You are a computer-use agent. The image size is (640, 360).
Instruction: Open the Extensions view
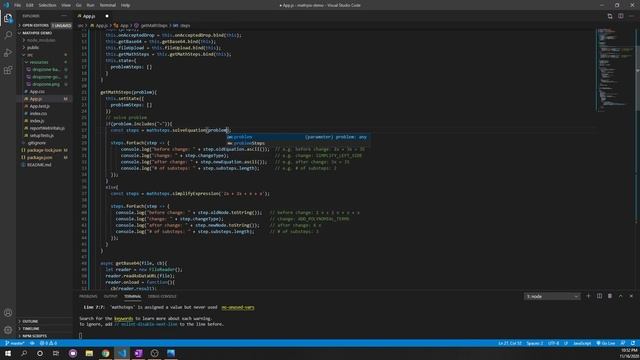click(x=8, y=70)
